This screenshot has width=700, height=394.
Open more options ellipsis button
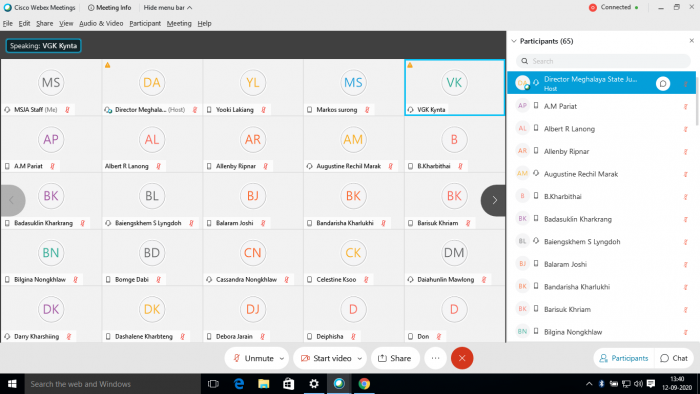click(x=435, y=358)
